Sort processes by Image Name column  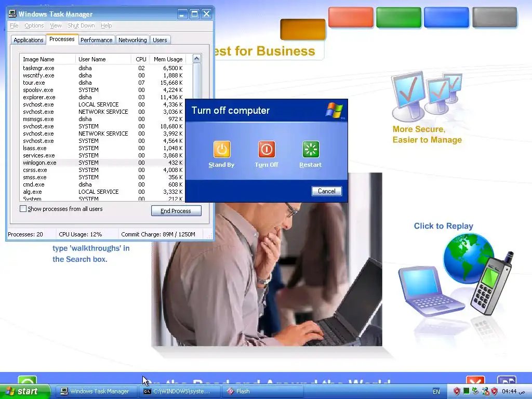pyautogui.click(x=47, y=59)
